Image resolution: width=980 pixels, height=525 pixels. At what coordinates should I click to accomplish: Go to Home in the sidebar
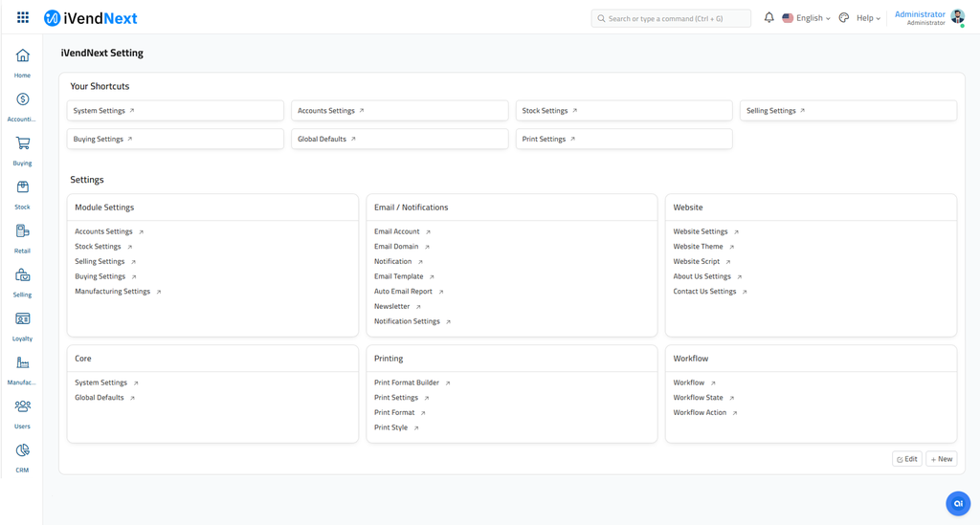coord(23,63)
